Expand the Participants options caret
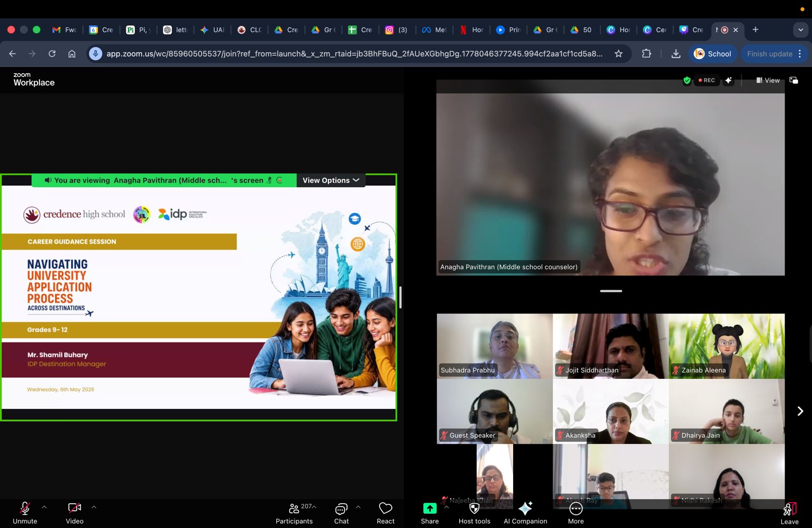 (x=314, y=507)
